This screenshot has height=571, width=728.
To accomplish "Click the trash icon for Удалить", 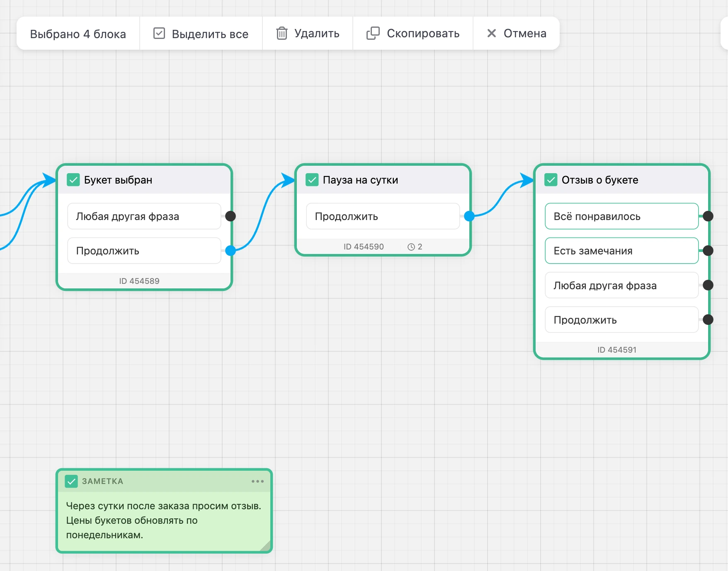I will point(282,33).
